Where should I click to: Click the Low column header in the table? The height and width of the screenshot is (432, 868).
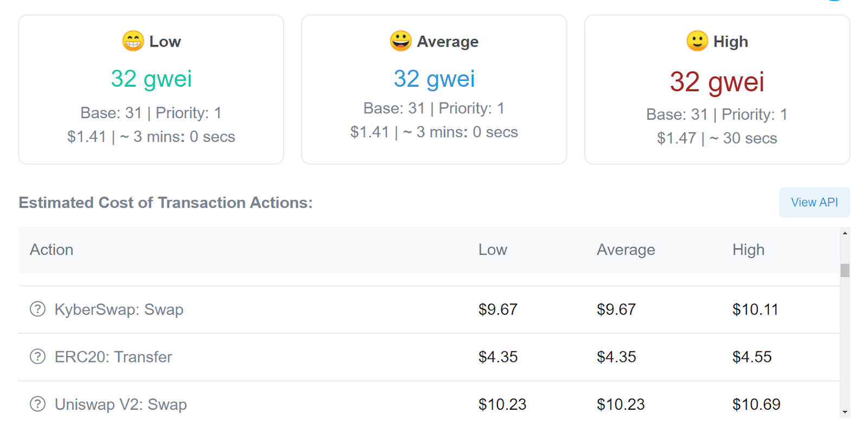coord(493,250)
